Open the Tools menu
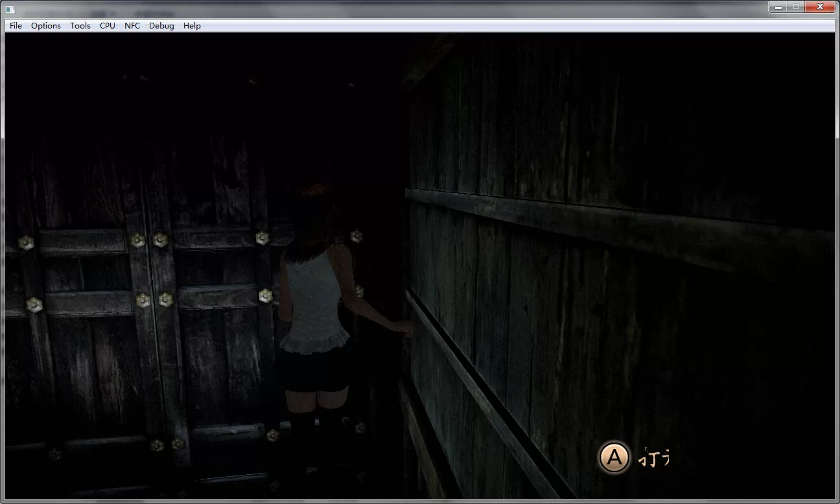The height and width of the screenshot is (504, 840). click(x=80, y=26)
